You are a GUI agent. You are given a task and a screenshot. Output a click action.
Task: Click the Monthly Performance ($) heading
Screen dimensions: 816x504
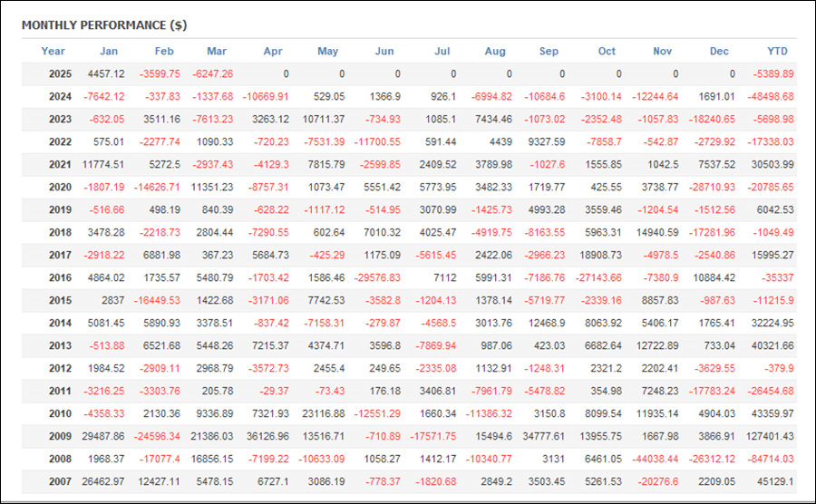[x=104, y=25]
